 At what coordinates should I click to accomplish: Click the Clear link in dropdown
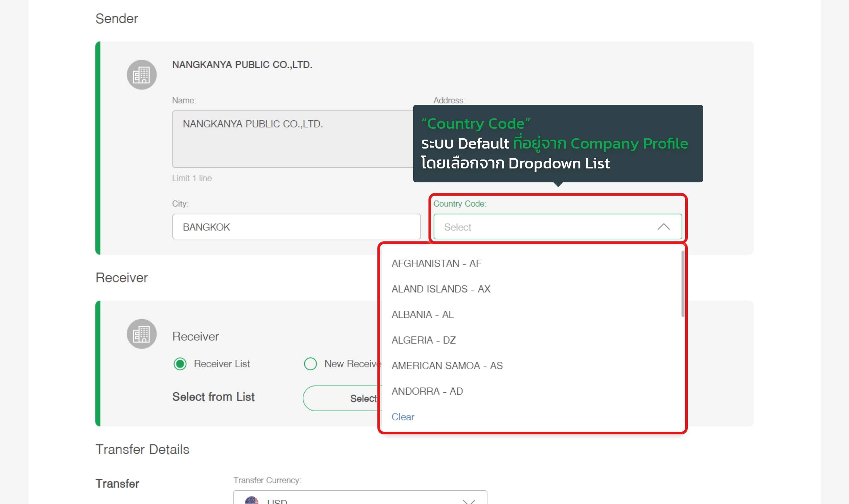tap(403, 417)
